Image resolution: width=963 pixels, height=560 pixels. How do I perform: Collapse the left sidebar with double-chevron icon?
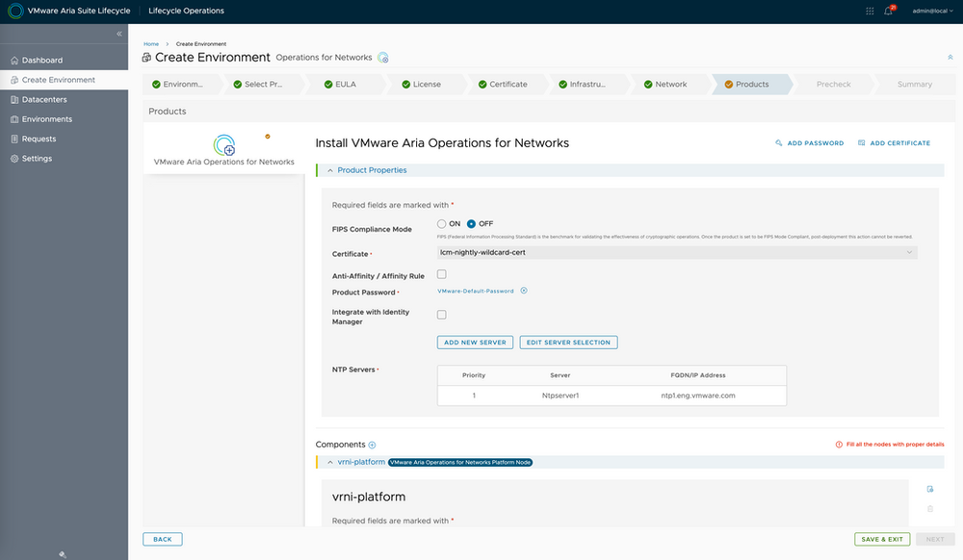[x=119, y=34]
